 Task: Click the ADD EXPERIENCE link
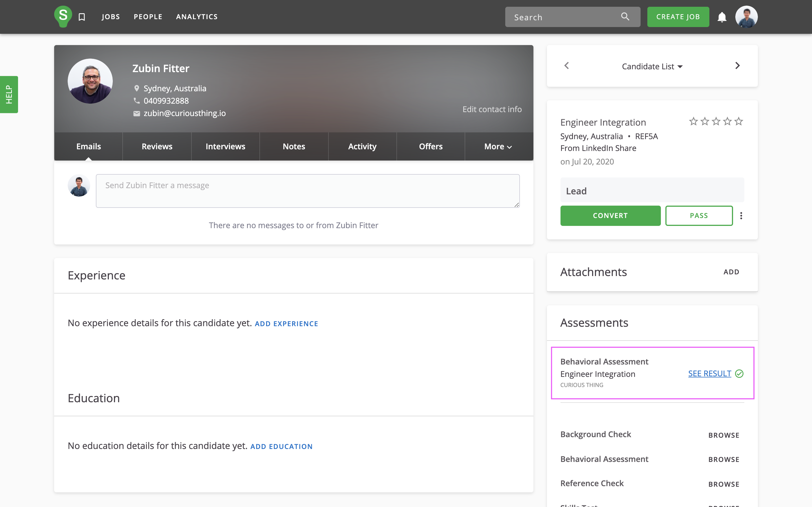[x=286, y=324]
